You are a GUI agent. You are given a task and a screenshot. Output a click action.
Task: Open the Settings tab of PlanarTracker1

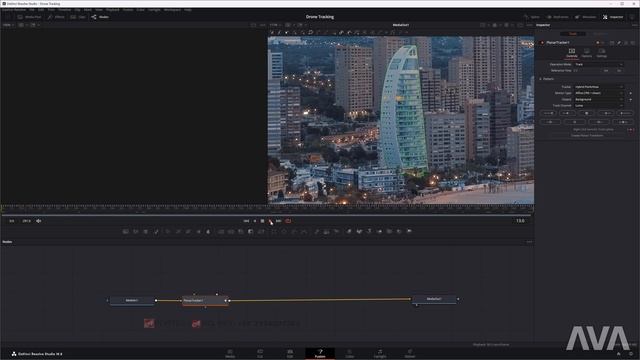tap(602, 53)
